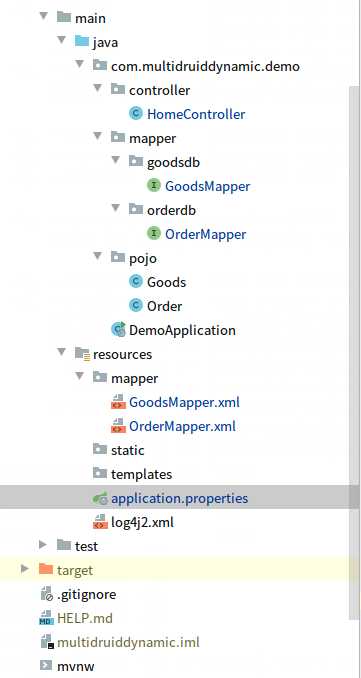Viewport: 361px width, 678px height.
Task: Collapse the orderdb package arrow
Action: [116, 208]
